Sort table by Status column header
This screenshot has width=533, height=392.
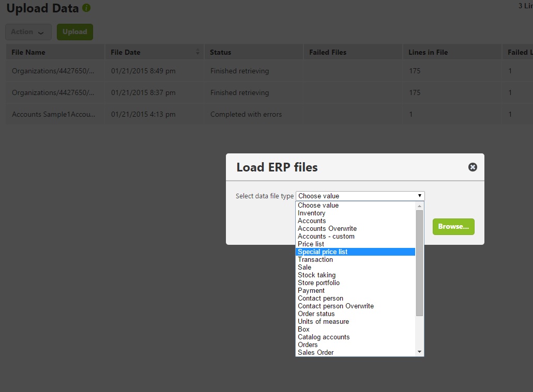tap(221, 52)
